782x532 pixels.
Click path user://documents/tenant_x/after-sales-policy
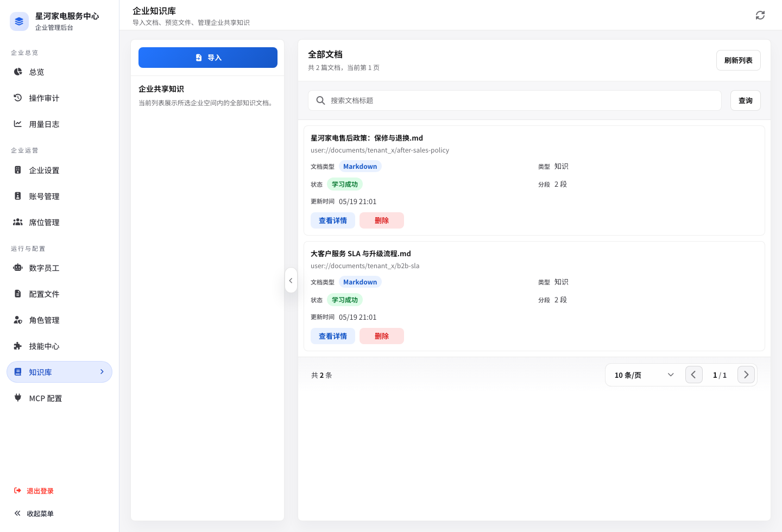click(x=380, y=150)
